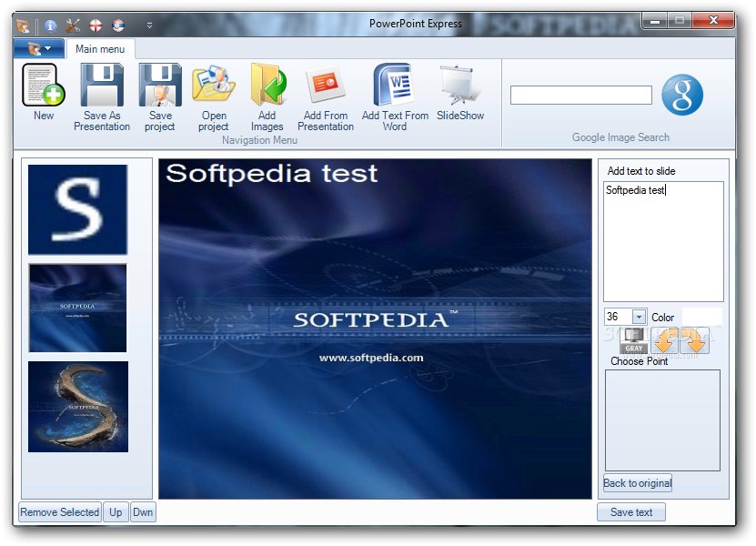Open the quick access toolbar customize arrow
756x546 pixels.
click(149, 25)
